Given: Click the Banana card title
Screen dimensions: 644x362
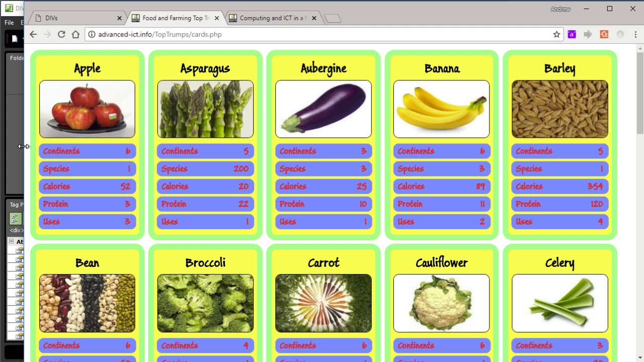Looking at the screenshot, I should pyautogui.click(x=442, y=68).
